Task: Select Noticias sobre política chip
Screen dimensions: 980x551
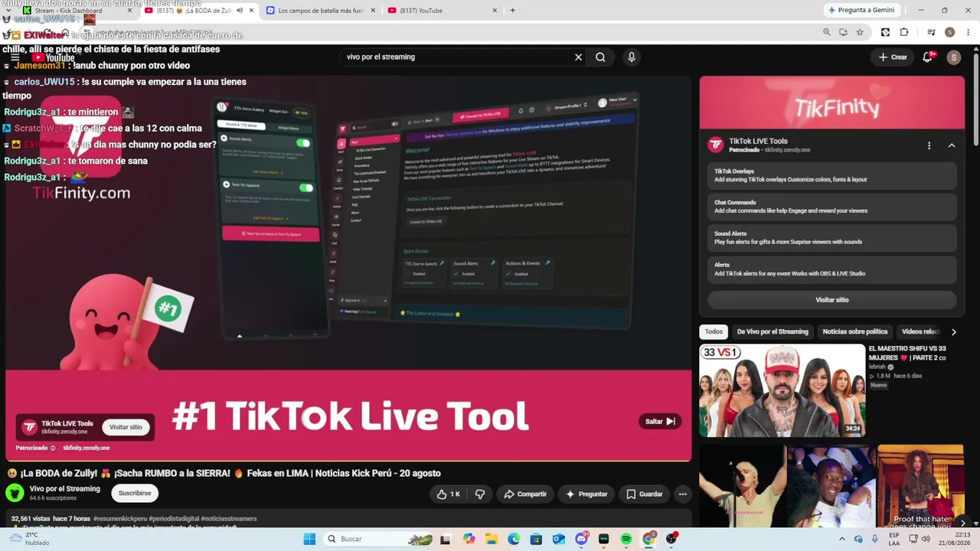Action: 855,331
